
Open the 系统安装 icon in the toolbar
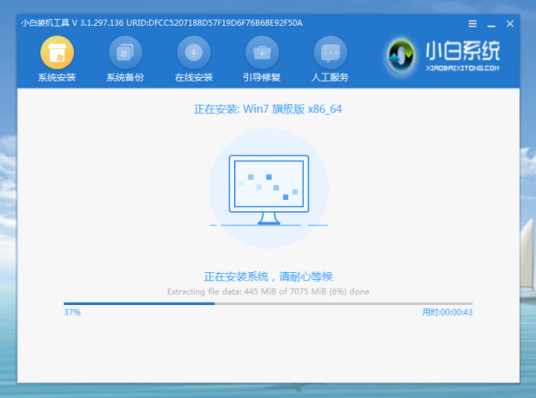[57, 53]
